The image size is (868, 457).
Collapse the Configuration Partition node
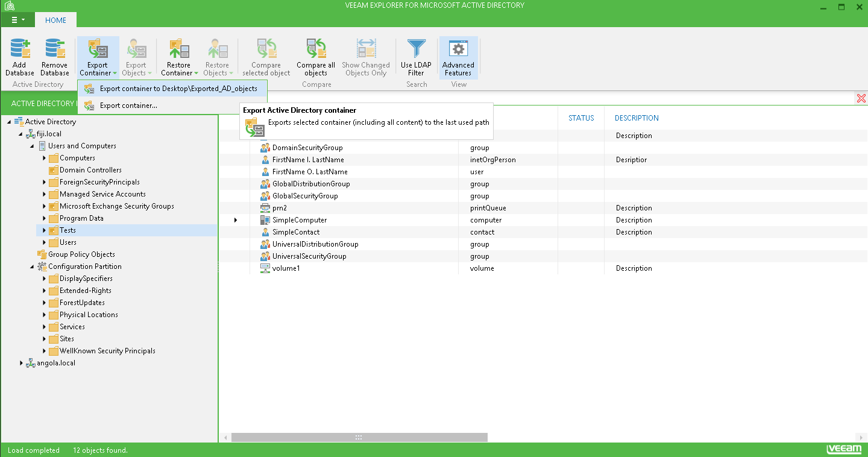click(x=33, y=266)
